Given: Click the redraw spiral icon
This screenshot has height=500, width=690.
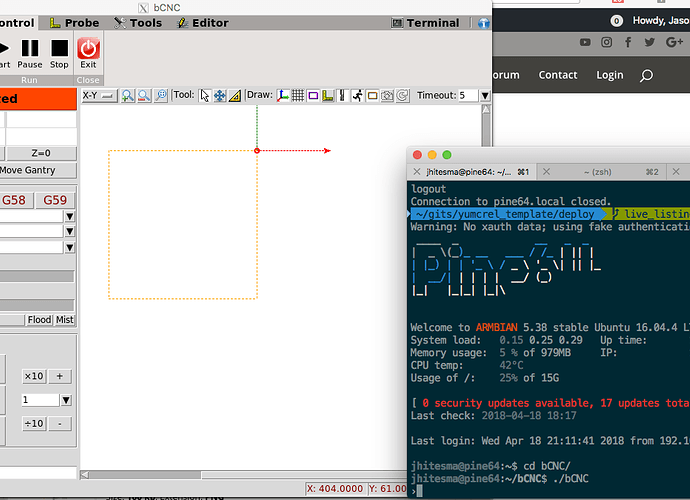Looking at the screenshot, I should pos(402,96).
